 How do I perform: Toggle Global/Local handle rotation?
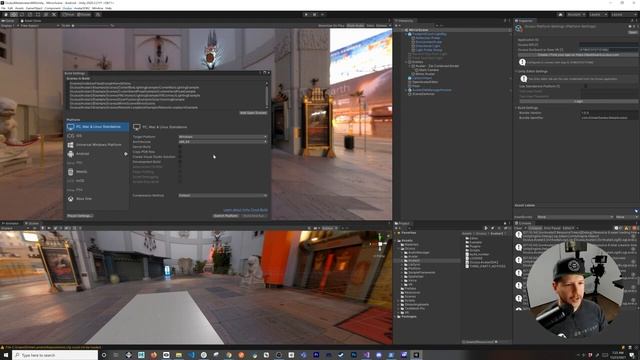[x=84, y=14]
